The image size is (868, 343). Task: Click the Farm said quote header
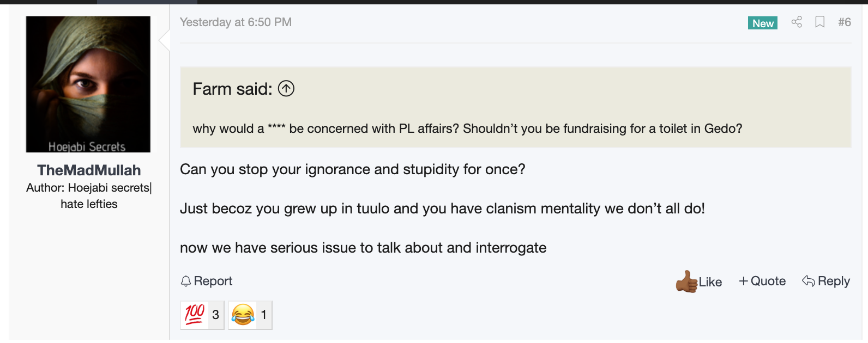pyautogui.click(x=232, y=89)
